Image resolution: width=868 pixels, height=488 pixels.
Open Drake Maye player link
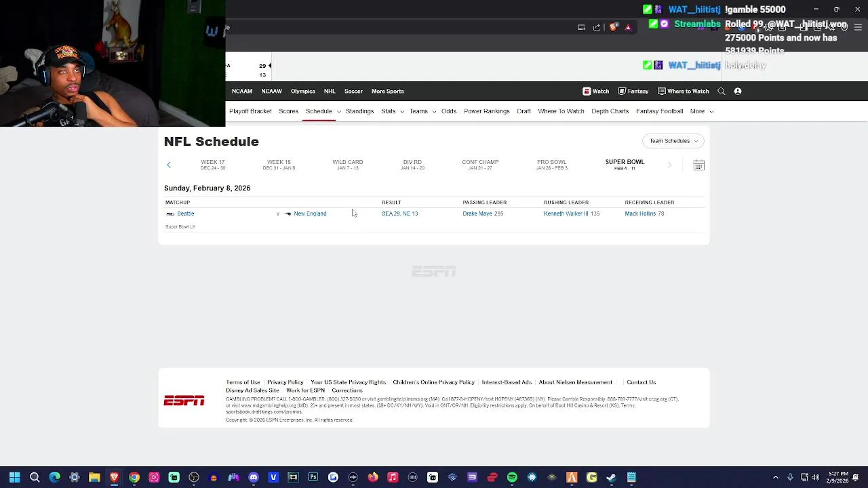(477, 213)
